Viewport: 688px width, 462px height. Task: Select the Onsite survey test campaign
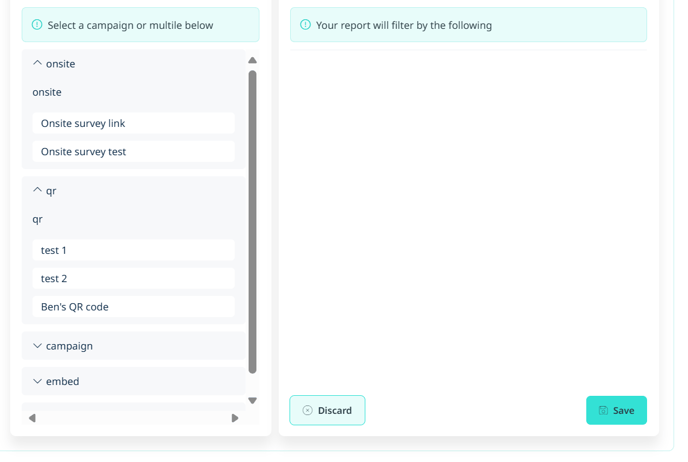133,152
